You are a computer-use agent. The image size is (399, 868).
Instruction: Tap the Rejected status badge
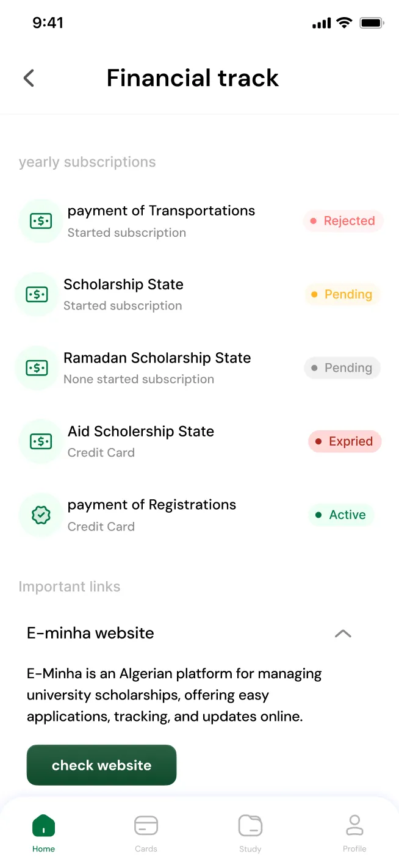pos(343,221)
